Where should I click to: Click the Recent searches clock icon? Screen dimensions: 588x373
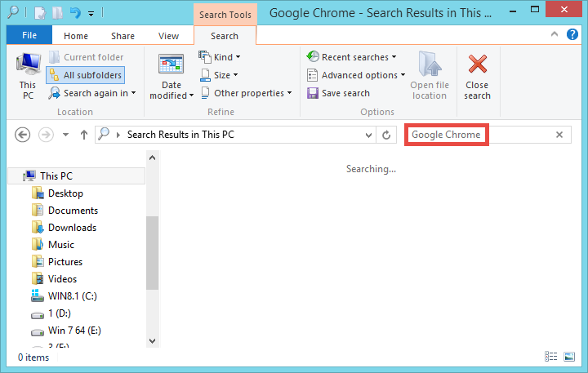[x=313, y=56]
